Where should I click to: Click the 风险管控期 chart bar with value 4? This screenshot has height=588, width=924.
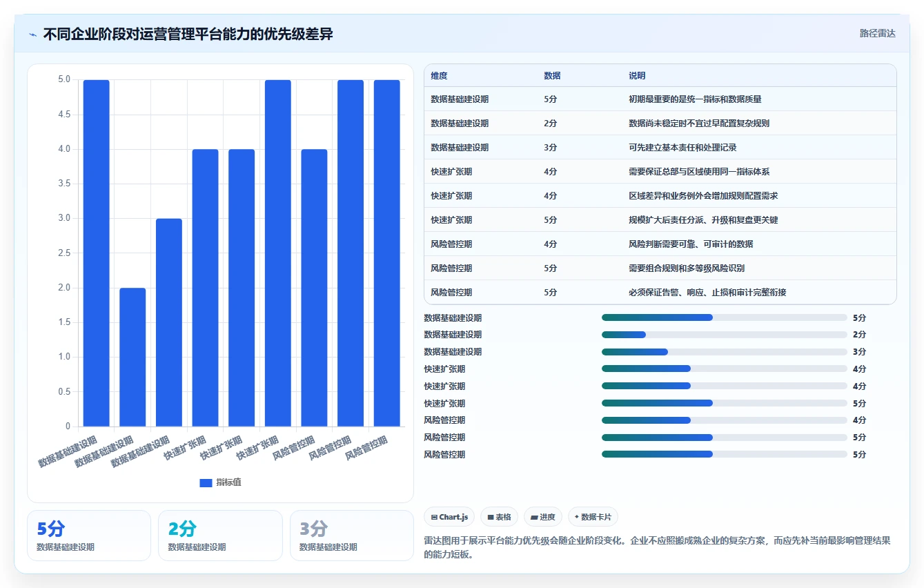314,288
